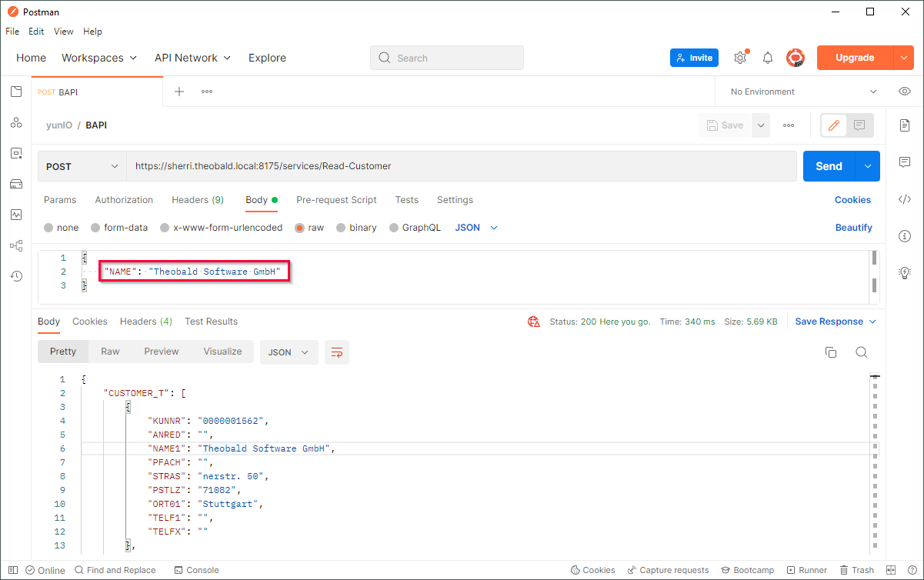The image size is (924, 580).
Task: Switch to the Headers (9) tab
Action: [198, 200]
